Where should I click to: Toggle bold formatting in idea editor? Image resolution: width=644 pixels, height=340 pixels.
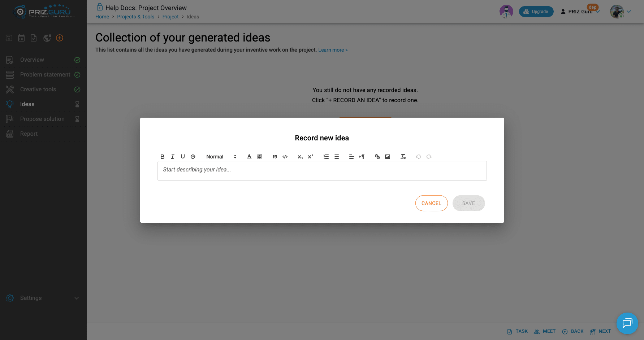coord(163,157)
